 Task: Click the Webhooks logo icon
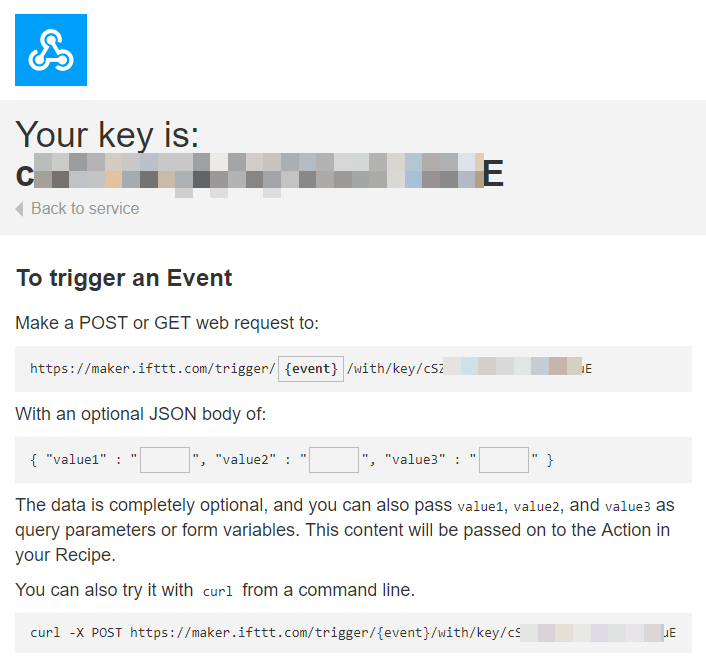pyautogui.click(x=51, y=50)
